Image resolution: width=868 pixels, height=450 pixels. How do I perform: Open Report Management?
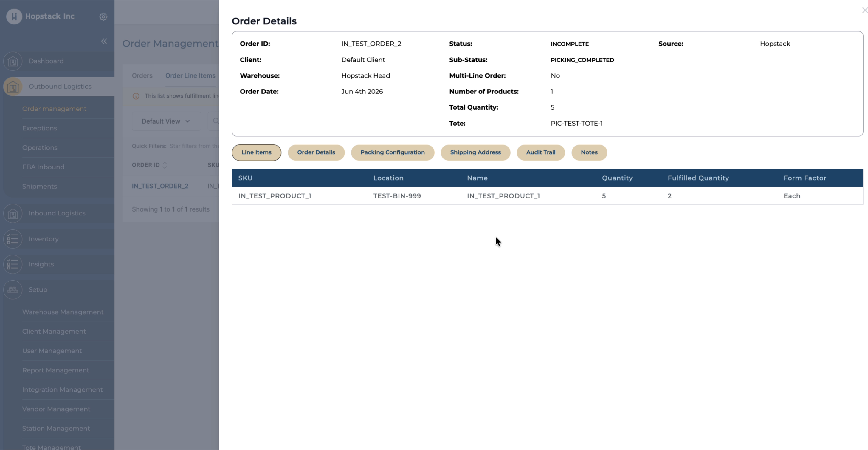point(56,370)
